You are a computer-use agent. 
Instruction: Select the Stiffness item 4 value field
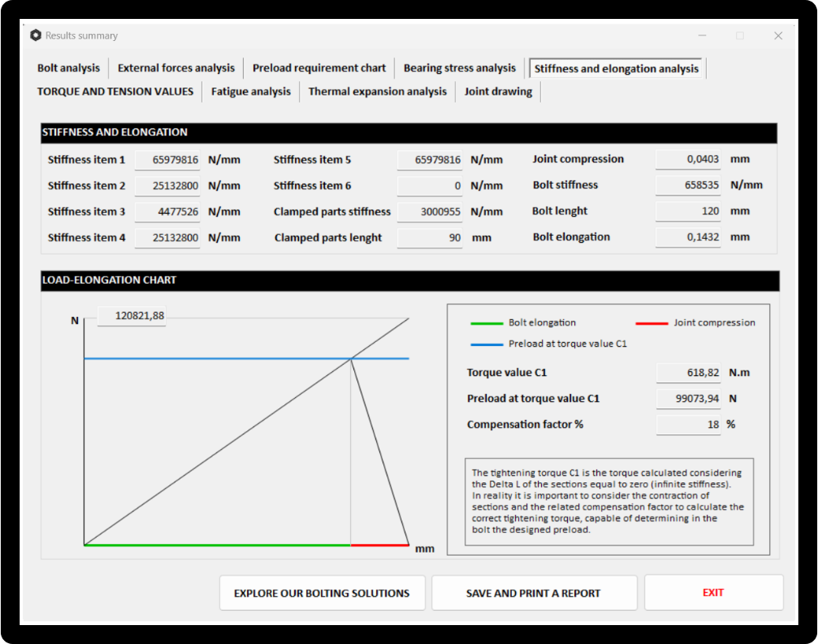coord(167,238)
